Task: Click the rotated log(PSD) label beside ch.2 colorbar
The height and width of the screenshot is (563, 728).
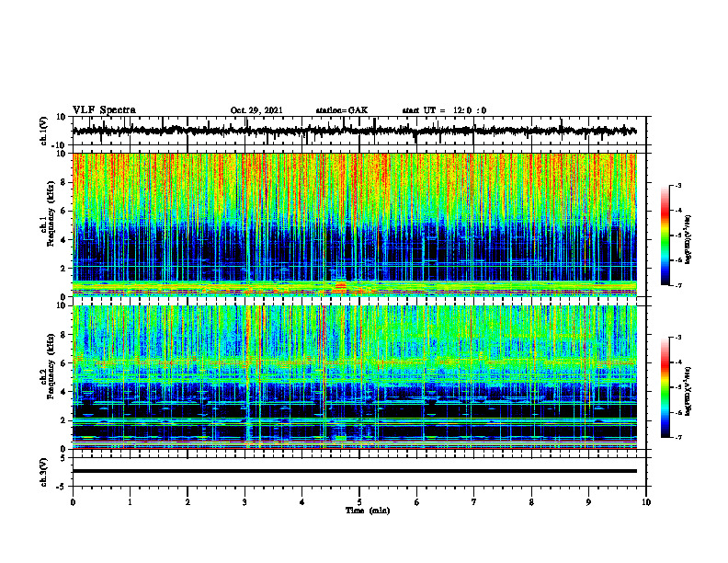Action: click(x=688, y=392)
